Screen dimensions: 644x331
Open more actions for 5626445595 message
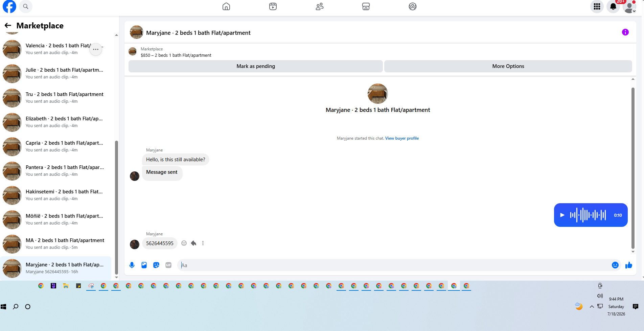(203, 243)
